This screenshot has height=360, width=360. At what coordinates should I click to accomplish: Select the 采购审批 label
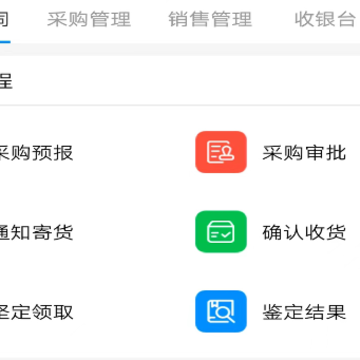(304, 153)
